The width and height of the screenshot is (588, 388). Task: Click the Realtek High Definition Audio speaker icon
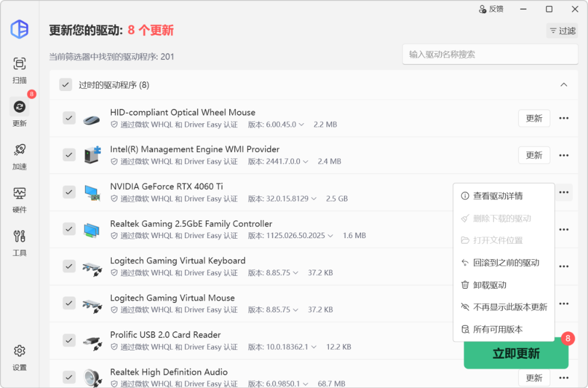pyautogui.click(x=92, y=378)
